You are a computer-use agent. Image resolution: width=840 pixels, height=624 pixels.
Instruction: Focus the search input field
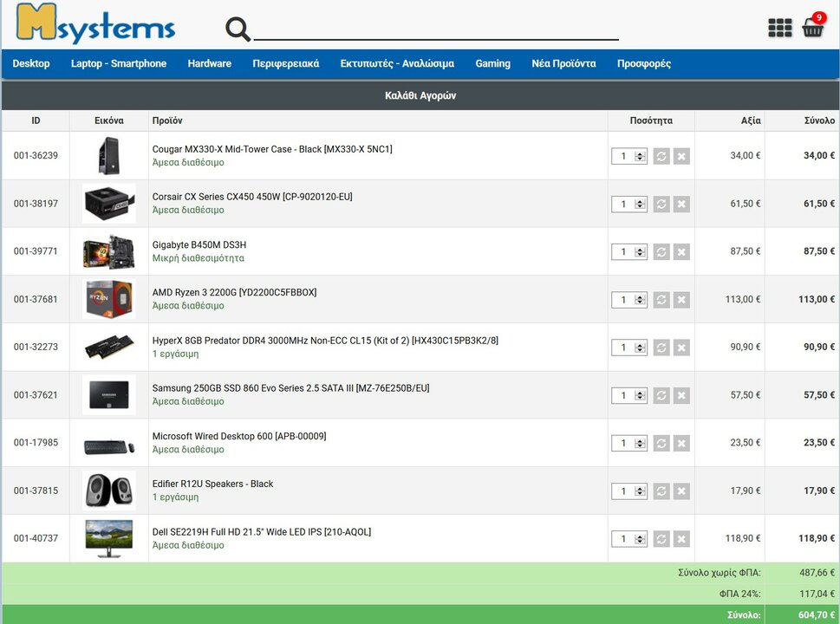tap(436, 28)
